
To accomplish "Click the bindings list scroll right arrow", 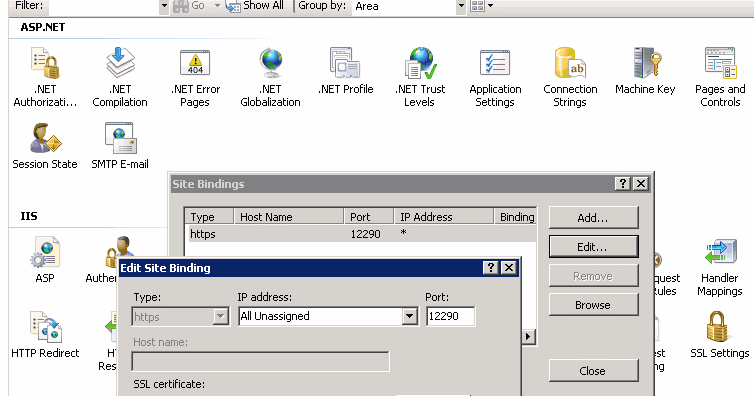I will point(529,336).
